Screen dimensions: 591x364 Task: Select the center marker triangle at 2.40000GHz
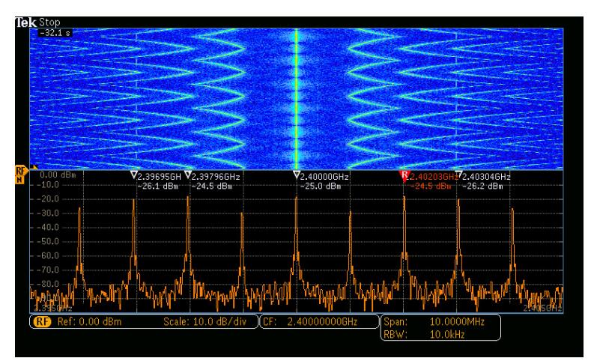click(297, 175)
